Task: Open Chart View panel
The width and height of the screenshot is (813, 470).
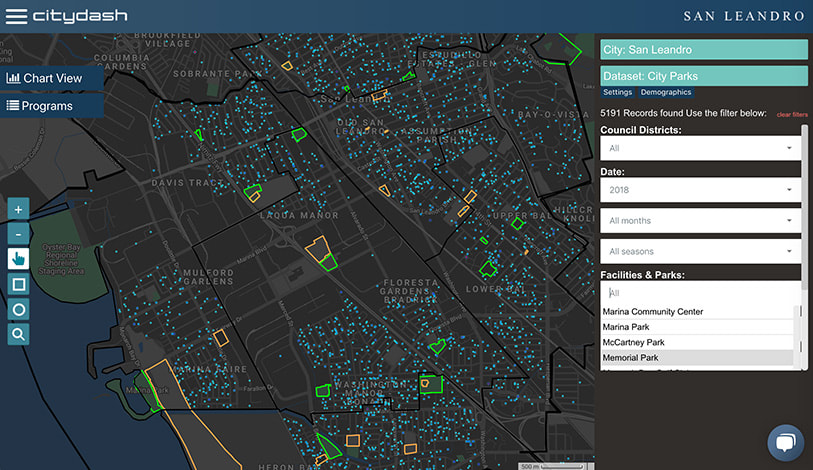Action: point(45,78)
